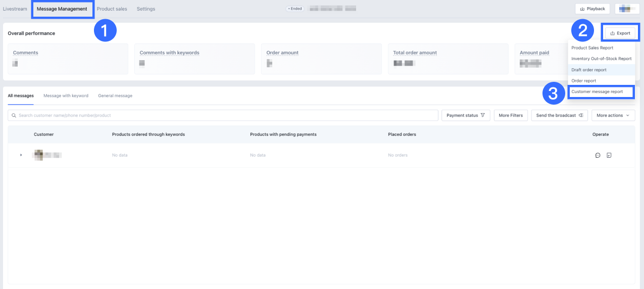Image resolution: width=644 pixels, height=289 pixels.
Task: Pick Inventory Out-of-Stock Report option
Action: point(601,59)
